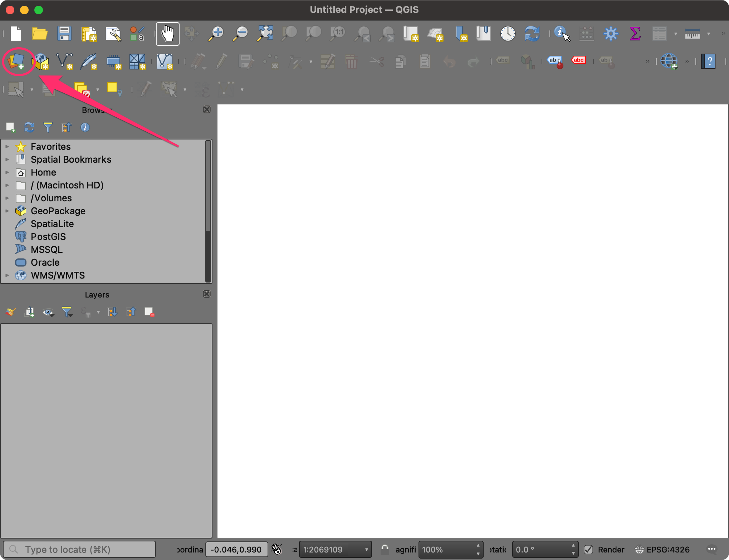Click the Type to locate search field
Viewport: 729px width, 560px height.
pos(79,549)
